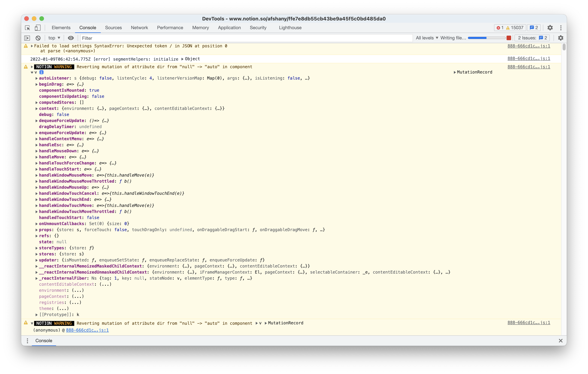Open DevTools settings gear in top bar
Image resolution: width=588 pixels, height=374 pixels.
coord(550,28)
